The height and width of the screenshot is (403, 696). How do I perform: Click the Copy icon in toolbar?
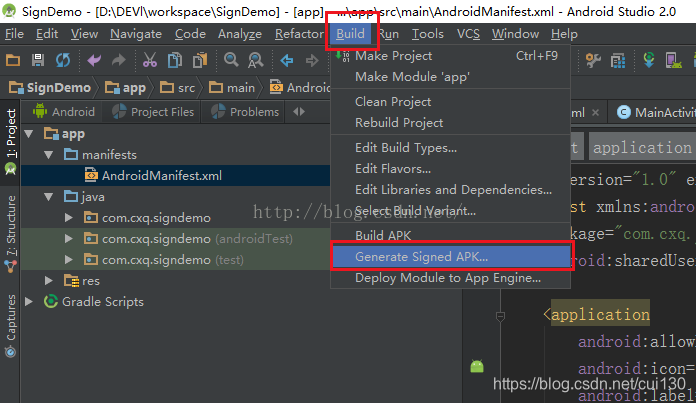[174, 60]
